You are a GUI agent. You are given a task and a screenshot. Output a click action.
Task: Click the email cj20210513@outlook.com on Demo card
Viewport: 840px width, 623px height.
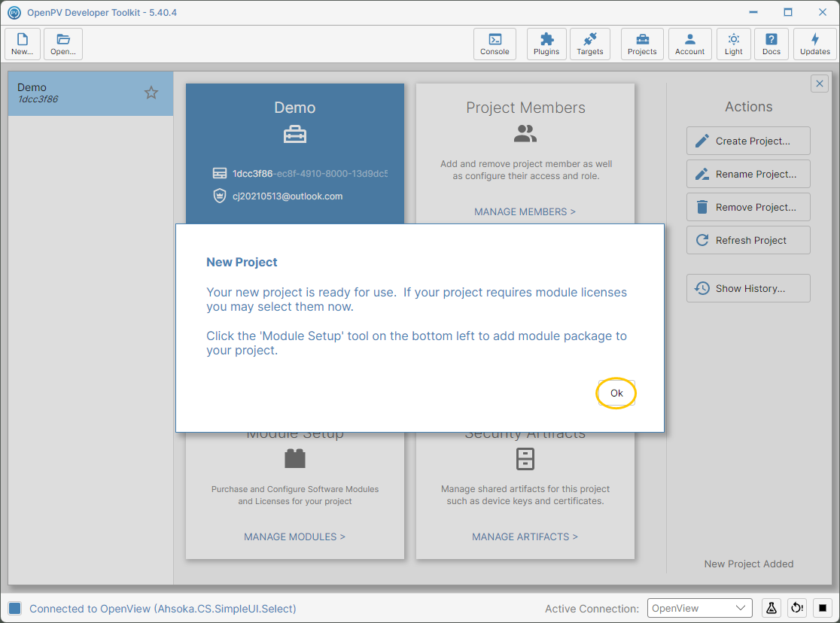point(288,196)
